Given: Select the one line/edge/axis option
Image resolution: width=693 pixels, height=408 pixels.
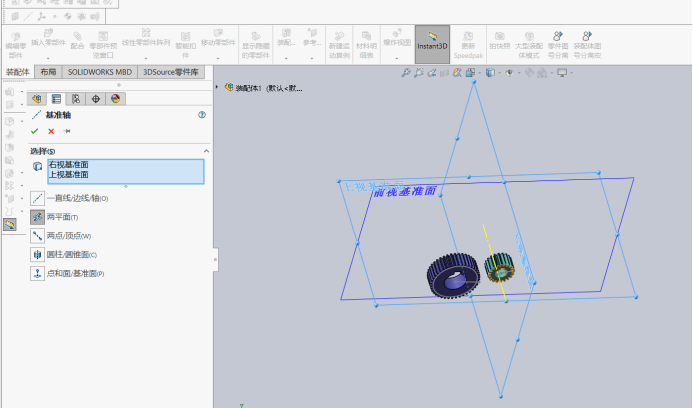Looking at the screenshot, I should [69, 198].
